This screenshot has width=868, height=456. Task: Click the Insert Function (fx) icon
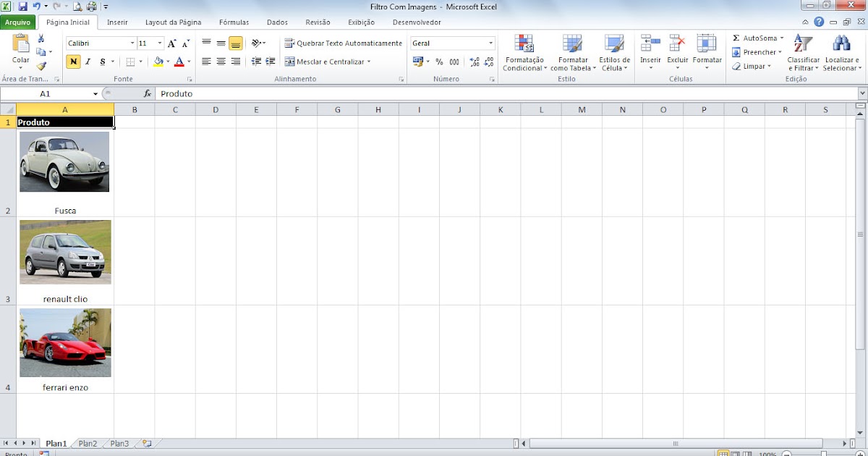(148, 93)
